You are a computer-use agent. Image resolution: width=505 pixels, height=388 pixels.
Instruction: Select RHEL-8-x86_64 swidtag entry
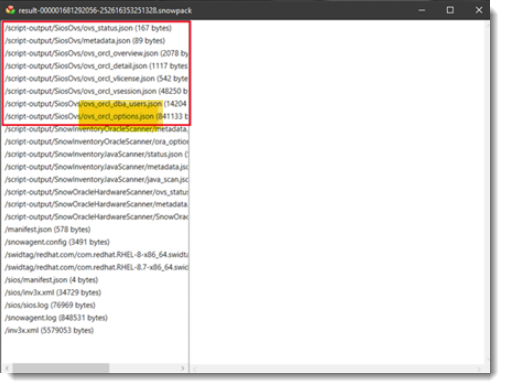click(96, 255)
